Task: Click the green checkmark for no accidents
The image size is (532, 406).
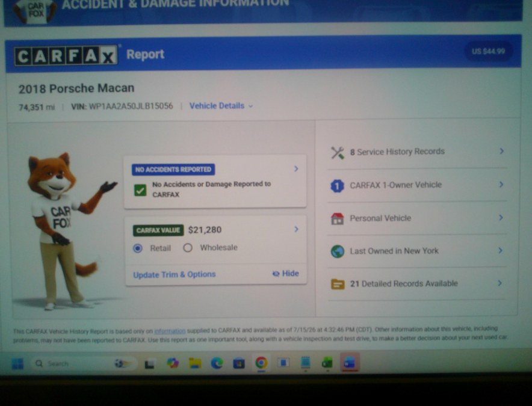Action: coord(140,190)
